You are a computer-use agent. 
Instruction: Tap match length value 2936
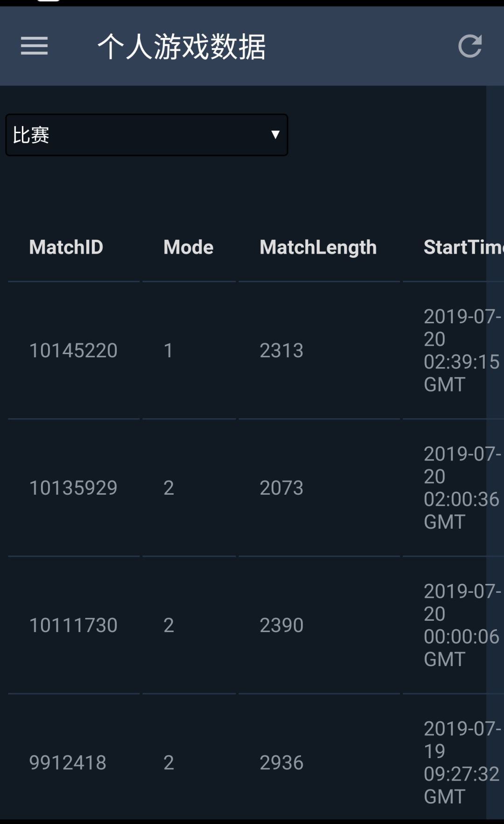[281, 762]
